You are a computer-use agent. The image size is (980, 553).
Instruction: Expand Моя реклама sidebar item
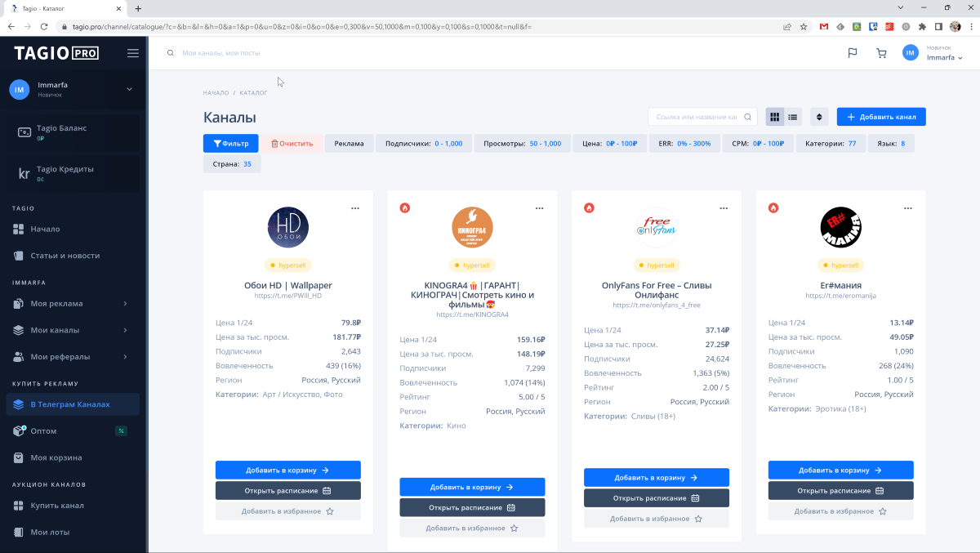pyautogui.click(x=73, y=304)
